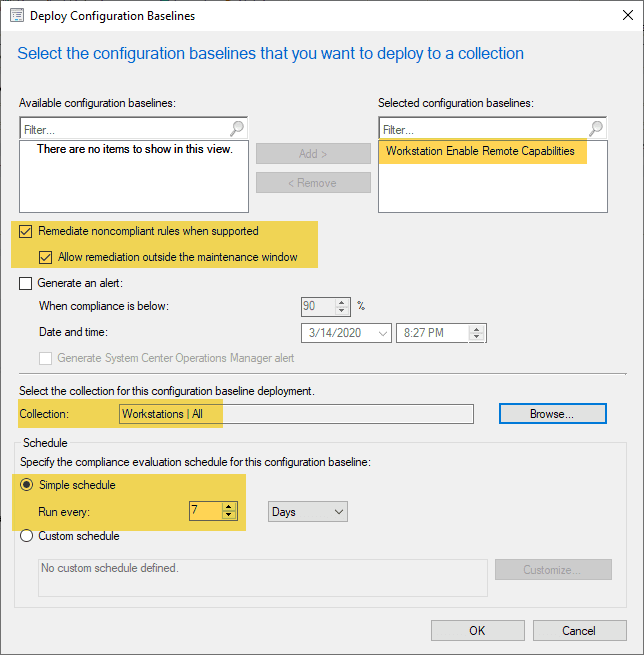The height and width of the screenshot is (655, 644).
Task: Click the Run every number field
Action: tap(204, 512)
